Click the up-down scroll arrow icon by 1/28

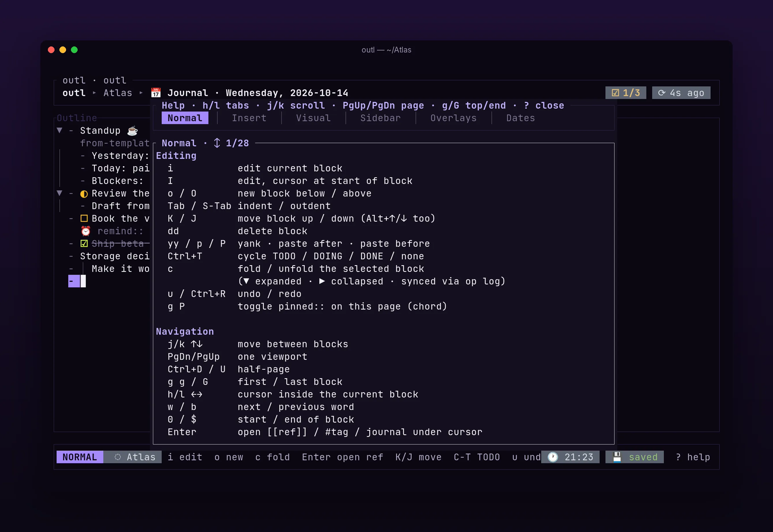click(217, 143)
